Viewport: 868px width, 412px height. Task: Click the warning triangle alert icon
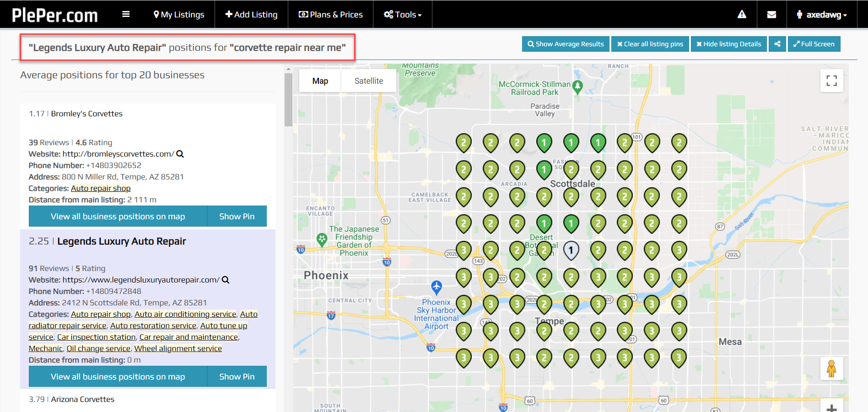click(x=742, y=15)
